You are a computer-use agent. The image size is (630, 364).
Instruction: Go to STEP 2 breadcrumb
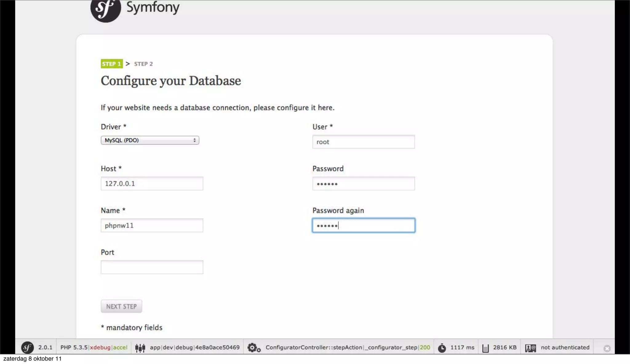pyautogui.click(x=143, y=64)
